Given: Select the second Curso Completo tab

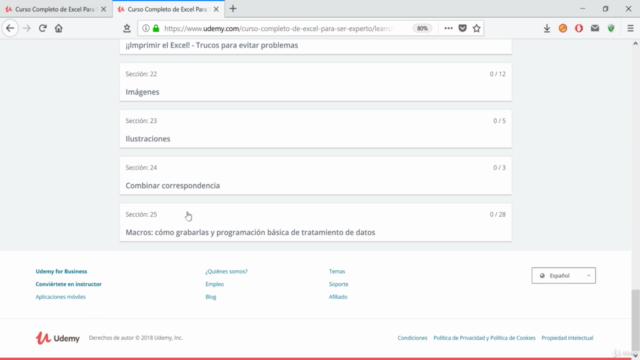Looking at the screenshot, I should (168, 9).
